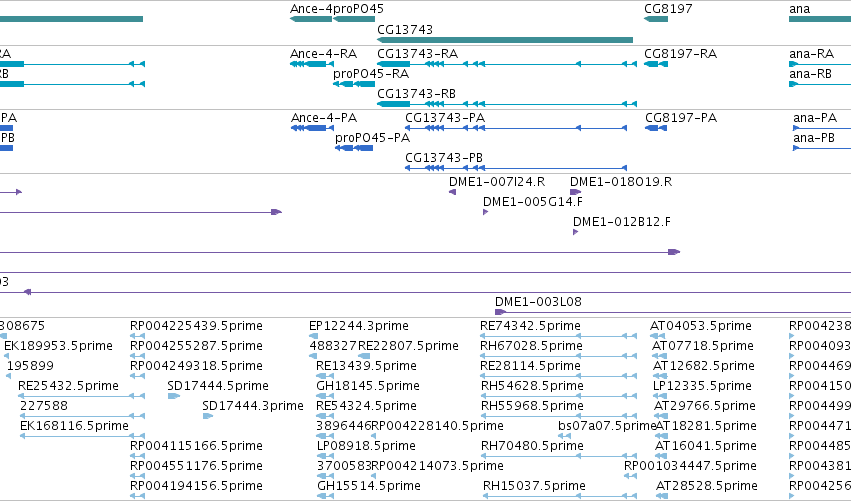This screenshot has width=851, height=501.
Task: Open the ana-PB protein label
Action: coord(814,138)
